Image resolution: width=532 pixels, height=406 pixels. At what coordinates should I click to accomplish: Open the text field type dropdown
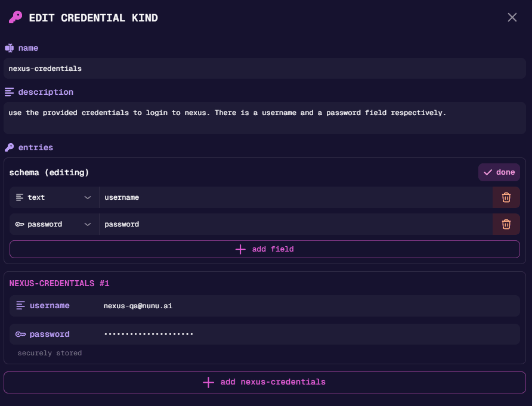click(54, 197)
